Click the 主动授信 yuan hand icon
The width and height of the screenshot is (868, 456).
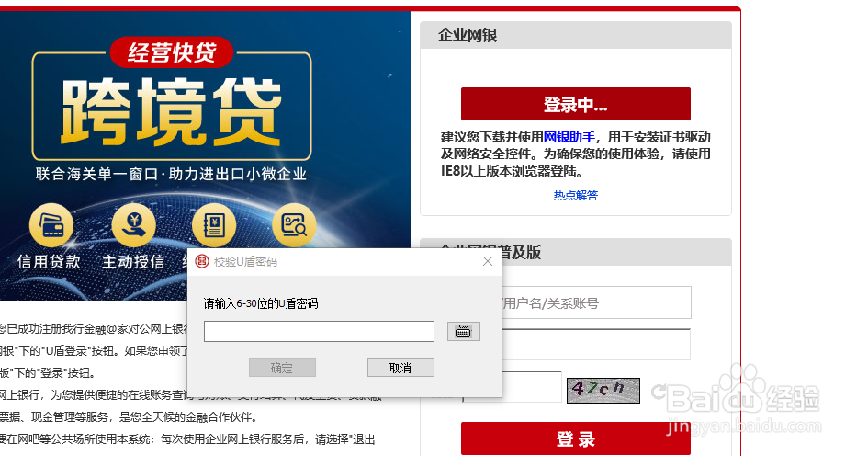pyautogui.click(x=133, y=225)
